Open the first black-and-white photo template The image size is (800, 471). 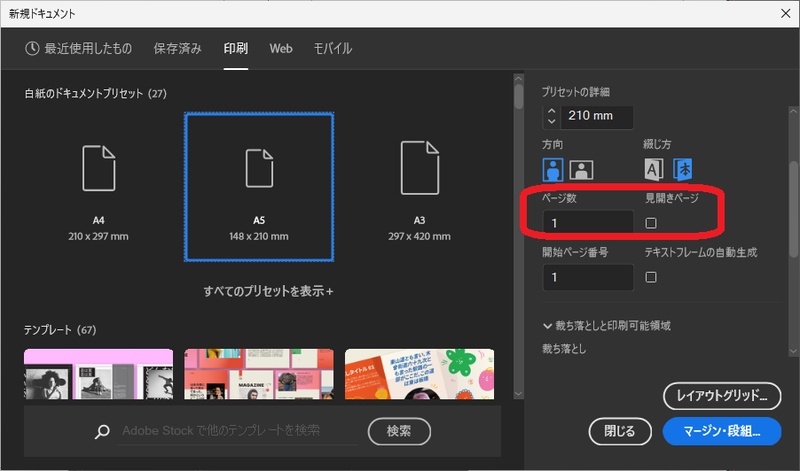98,374
